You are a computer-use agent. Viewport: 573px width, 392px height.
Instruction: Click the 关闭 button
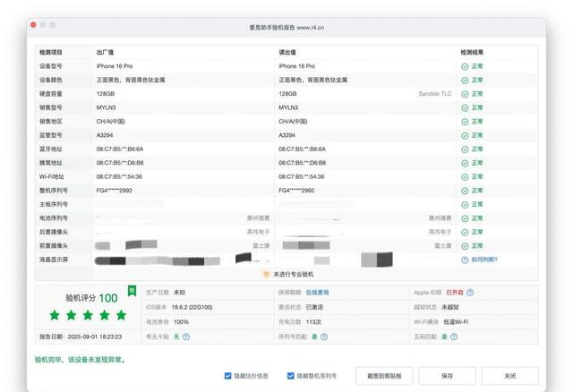pyautogui.click(x=510, y=376)
